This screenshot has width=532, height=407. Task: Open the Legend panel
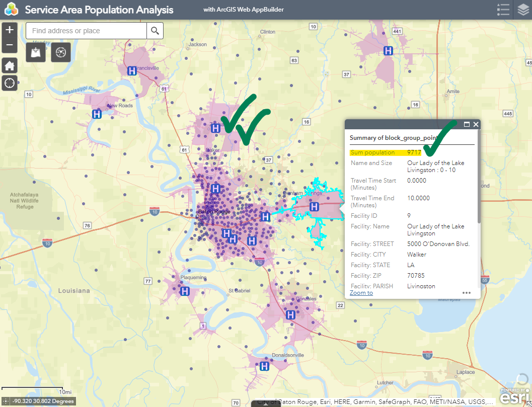(503, 10)
